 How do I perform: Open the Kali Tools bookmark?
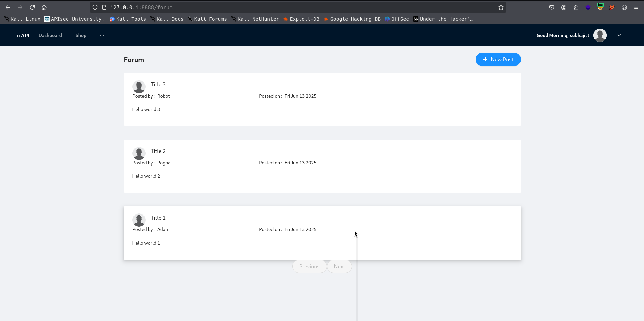tap(128, 19)
